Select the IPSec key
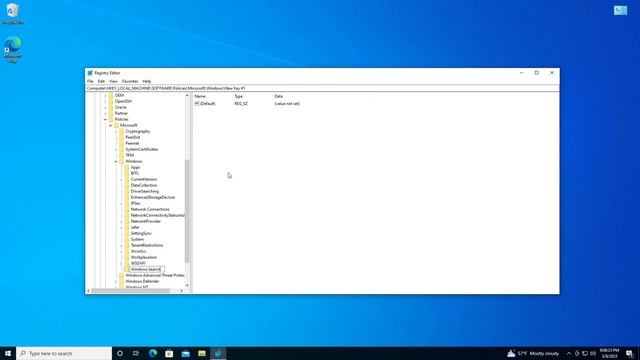 click(x=136, y=203)
